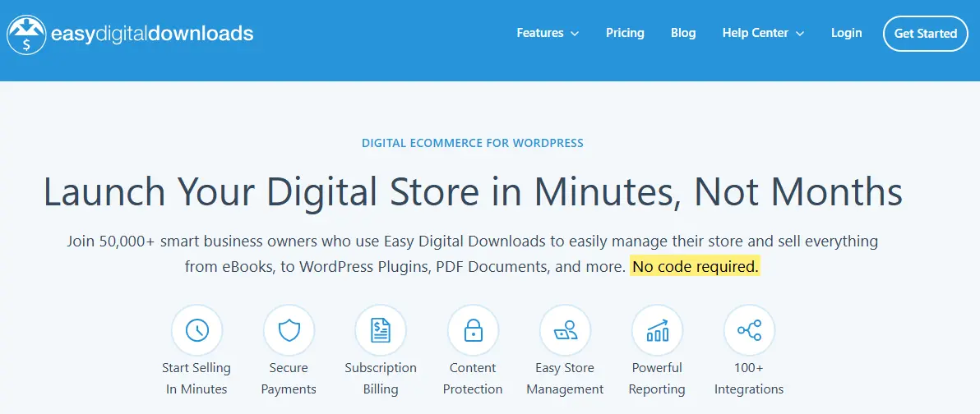Click the padlock icon for Content Protection
This screenshot has height=414, width=980.
click(x=473, y=329)
